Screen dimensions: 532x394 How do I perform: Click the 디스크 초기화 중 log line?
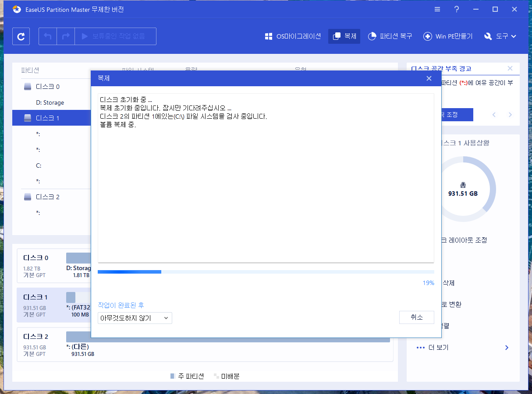[x=126, y=100]
